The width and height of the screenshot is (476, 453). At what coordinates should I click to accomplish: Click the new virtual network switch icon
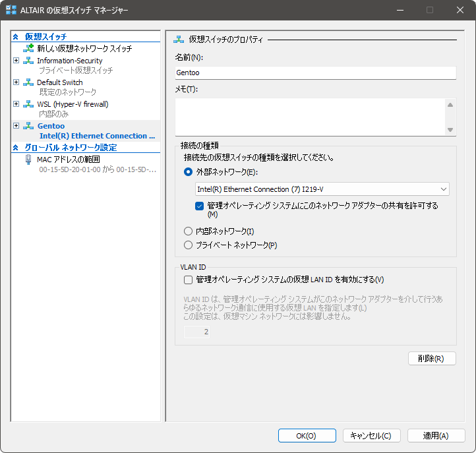click(28, 48)
